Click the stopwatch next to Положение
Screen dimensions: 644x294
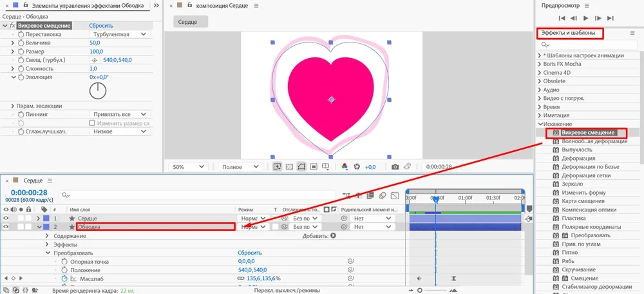(64, 270)
